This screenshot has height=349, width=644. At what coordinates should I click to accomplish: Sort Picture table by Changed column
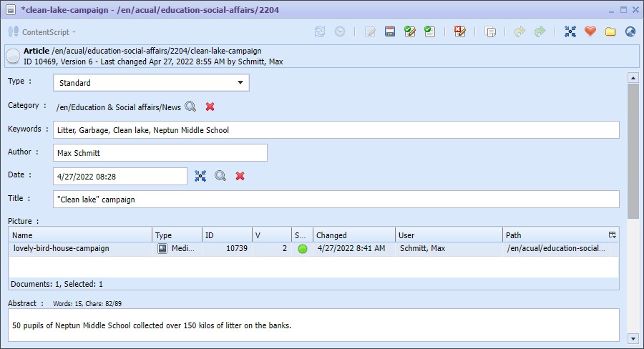[353, 235]
